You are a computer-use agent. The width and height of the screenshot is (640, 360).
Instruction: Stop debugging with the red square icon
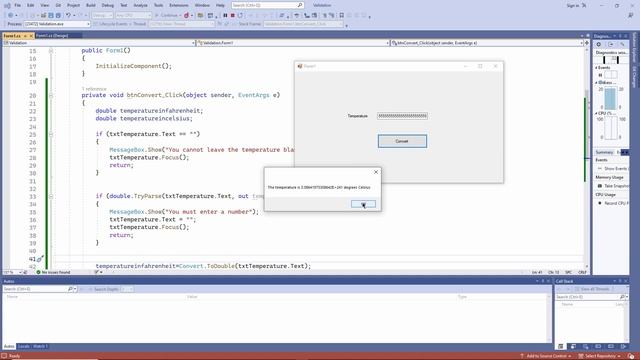pyautogui.click(x=233, y=16)
